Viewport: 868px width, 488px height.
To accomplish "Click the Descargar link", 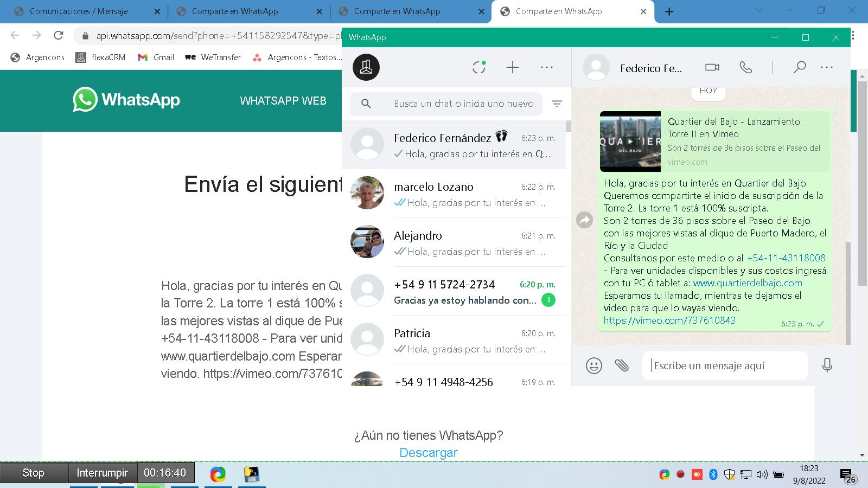I will click(x=429, y=453).
